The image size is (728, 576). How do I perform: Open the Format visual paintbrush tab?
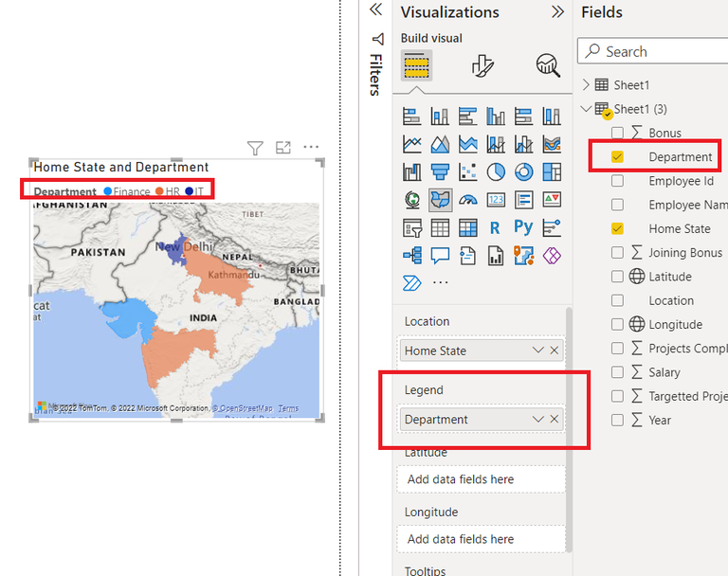point(482,65)
